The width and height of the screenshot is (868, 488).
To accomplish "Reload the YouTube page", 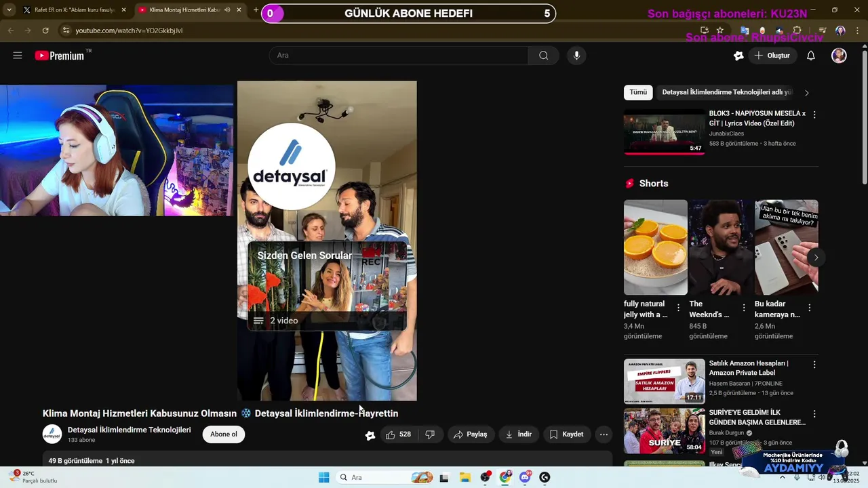I will pos(45,30).
